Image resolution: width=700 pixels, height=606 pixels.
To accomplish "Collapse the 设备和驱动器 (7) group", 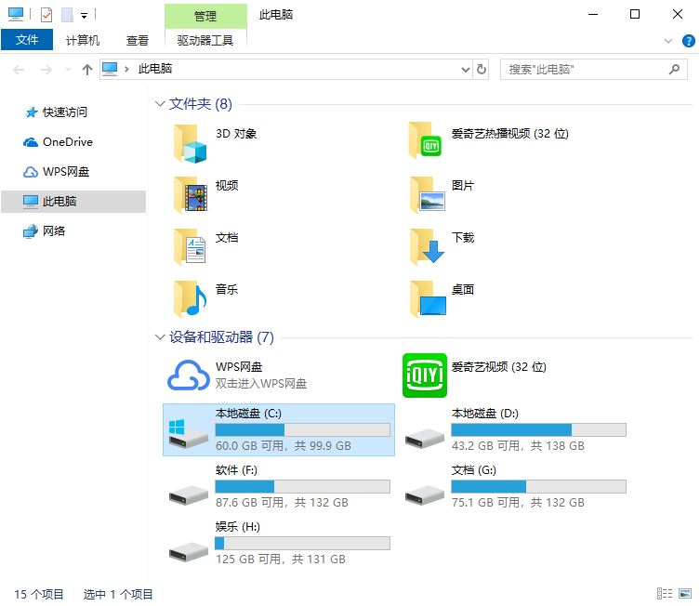I will (160, 337).
